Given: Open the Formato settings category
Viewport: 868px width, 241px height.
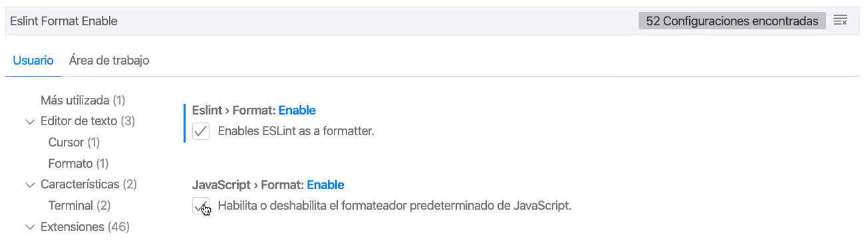Looking at the screenshot, I should pos(78,163).
